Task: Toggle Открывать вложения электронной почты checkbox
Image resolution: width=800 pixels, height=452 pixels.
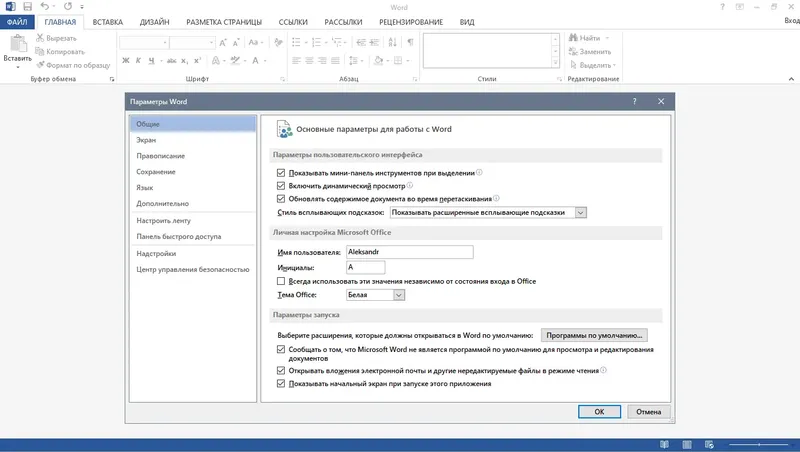Action: click(281, 370)
